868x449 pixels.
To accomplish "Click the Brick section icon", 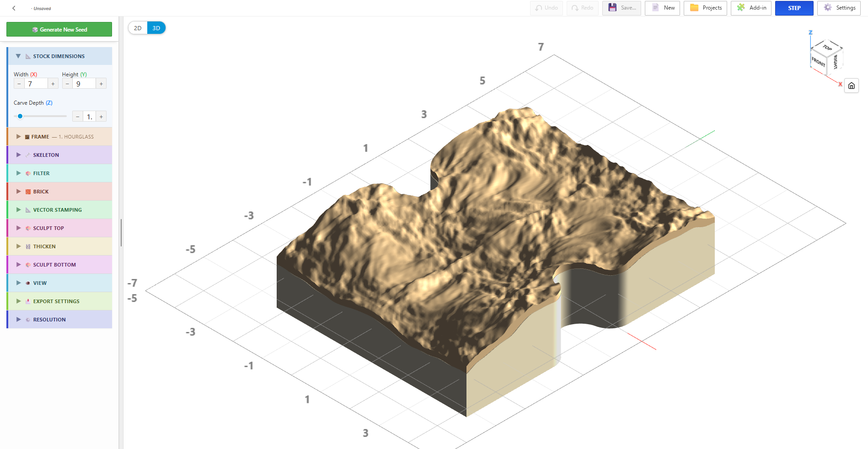I will 28,192.
